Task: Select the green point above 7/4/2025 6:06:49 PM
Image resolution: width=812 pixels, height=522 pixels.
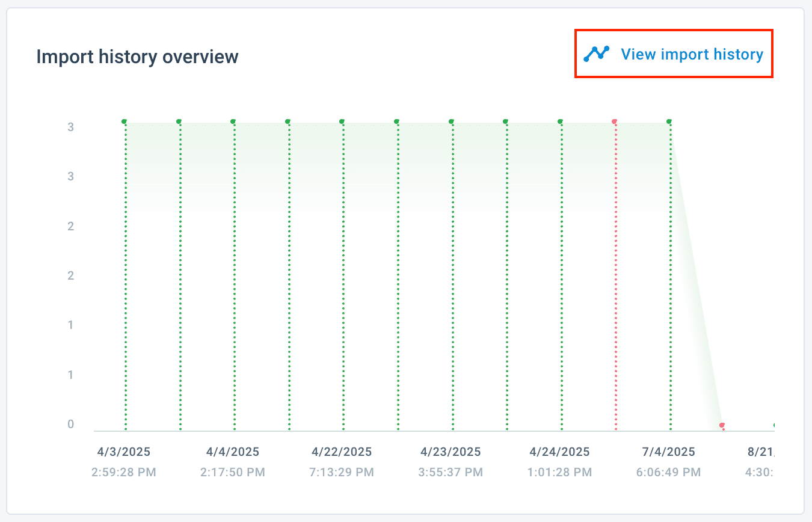Action: tap(669, 121)
